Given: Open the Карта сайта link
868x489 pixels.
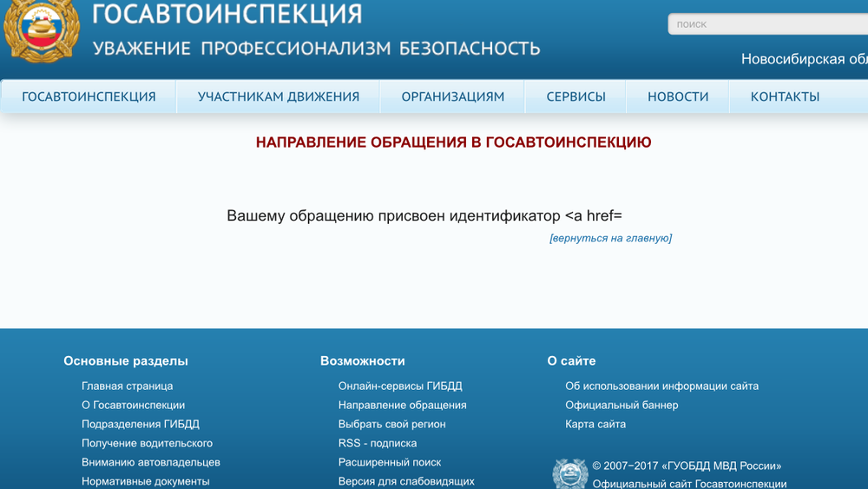Looking at the screenshot, I should click(595, 424).
